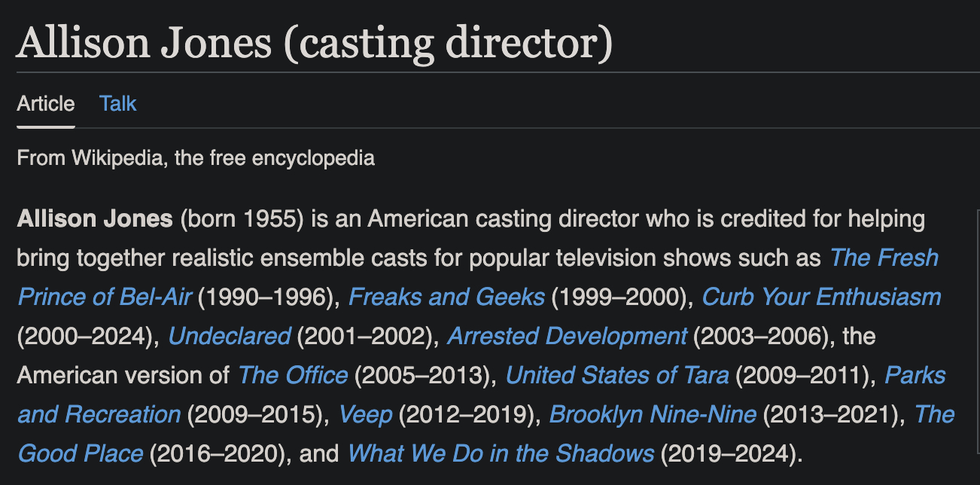Click the "From Wikipedia, the free encyclopedia" tagline
The width and height of the screenshot is (980, 485).
pyautogui.click(x=196, y=158)
